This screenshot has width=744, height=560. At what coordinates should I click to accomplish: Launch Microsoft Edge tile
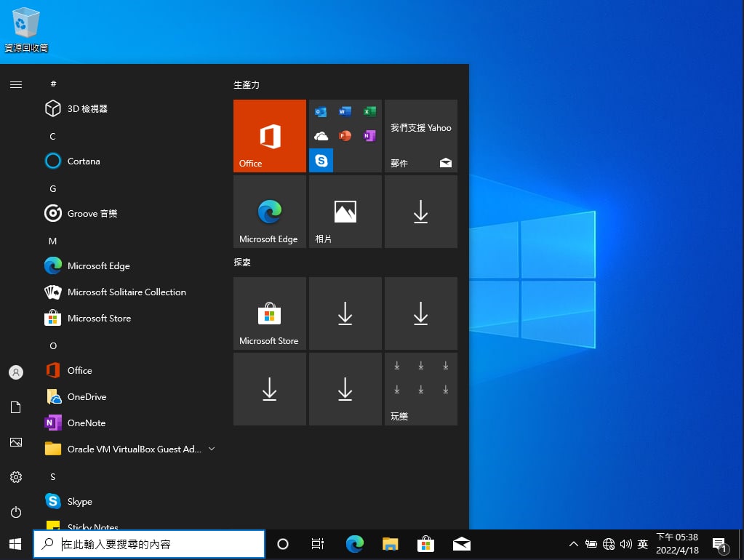(x=270, y=212)
